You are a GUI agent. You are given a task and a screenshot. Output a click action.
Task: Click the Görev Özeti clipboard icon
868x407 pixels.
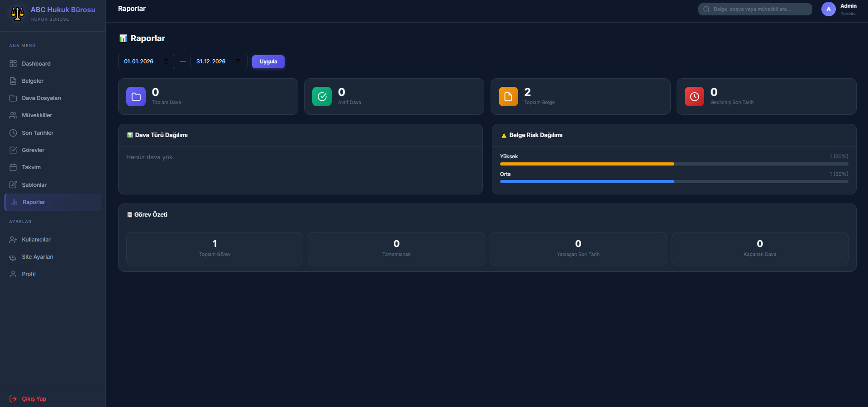pos(129,215)
